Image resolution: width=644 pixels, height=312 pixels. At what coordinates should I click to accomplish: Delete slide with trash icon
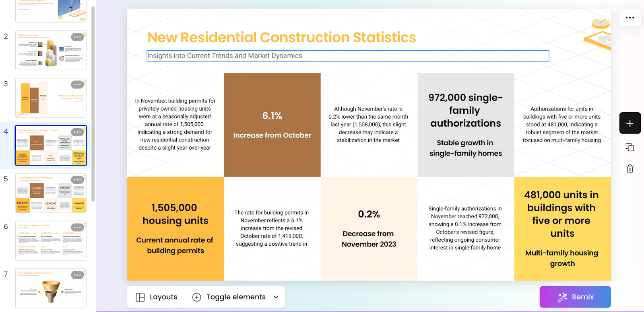630,169
